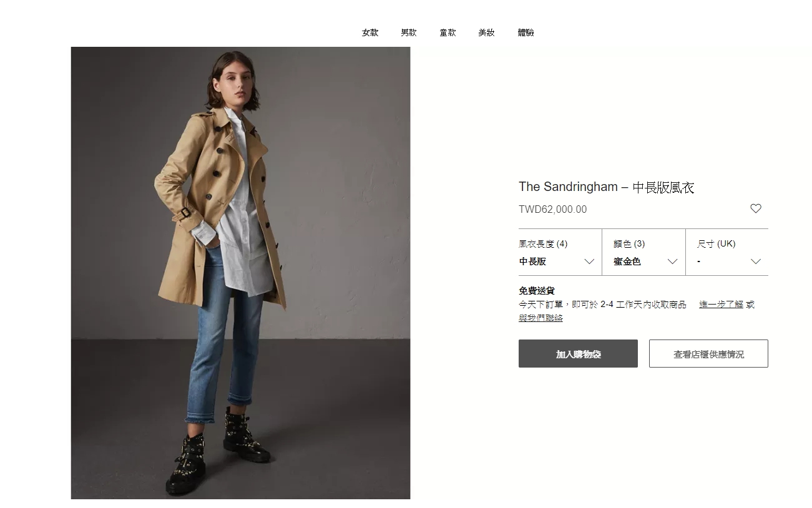Select the 中長版 length value

click(x=532, y=261)
